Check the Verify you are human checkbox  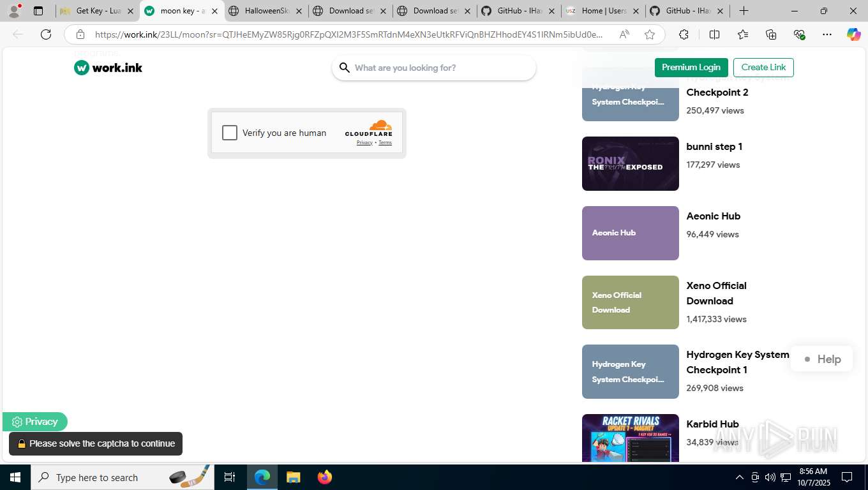[230, 133]
